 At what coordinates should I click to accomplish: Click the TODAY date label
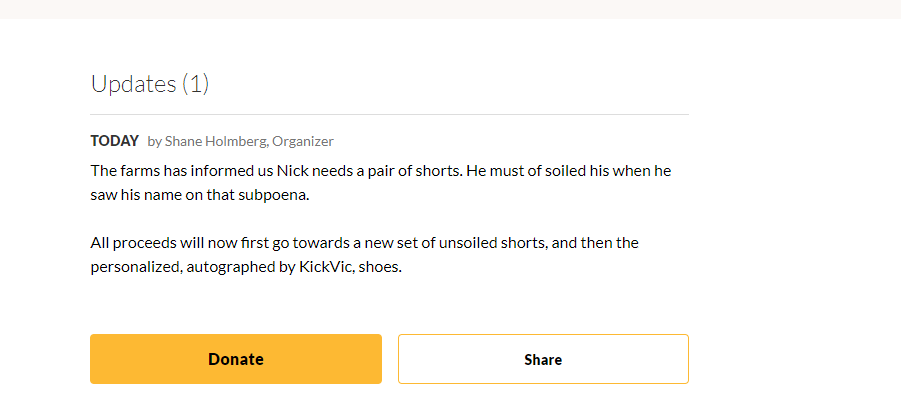[115, 141]
